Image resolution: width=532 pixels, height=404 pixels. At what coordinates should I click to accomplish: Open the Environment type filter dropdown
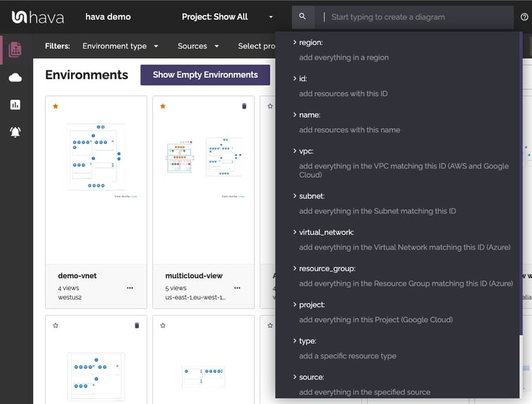120,46
